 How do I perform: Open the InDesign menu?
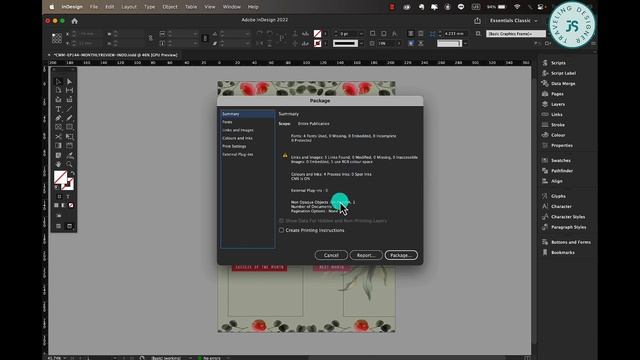(x=72, y=7)
